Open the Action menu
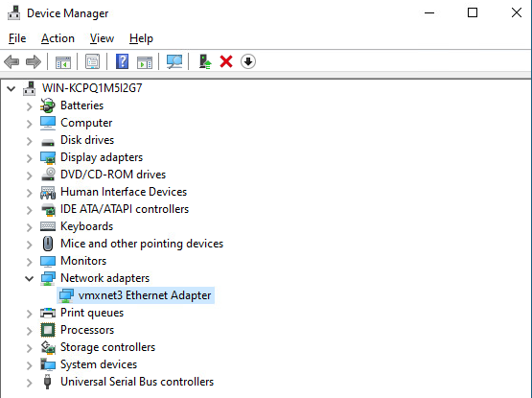This screenshot has height=398, width=532. click(58, 38)
